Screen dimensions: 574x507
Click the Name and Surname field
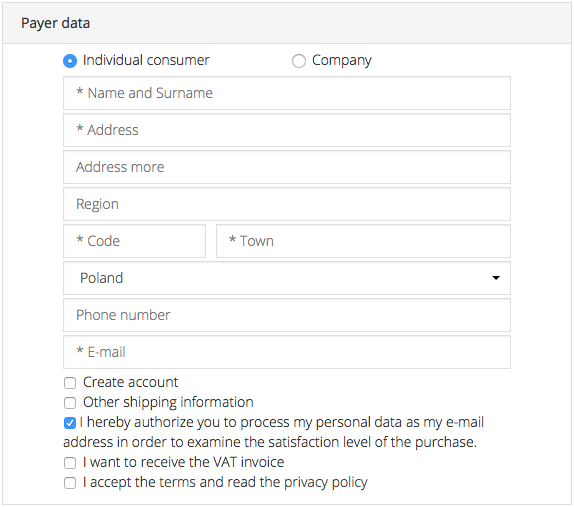(x=287, y=93)
